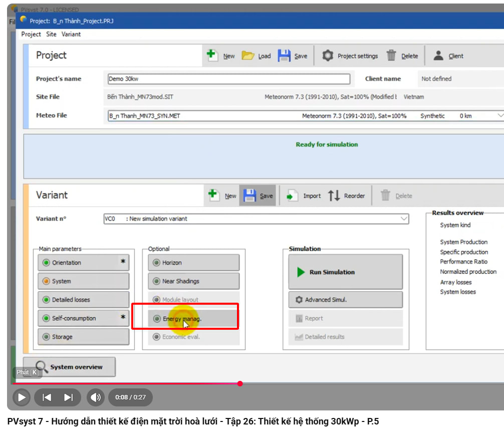Click the Import variant arrow icon

click(292, 195)
